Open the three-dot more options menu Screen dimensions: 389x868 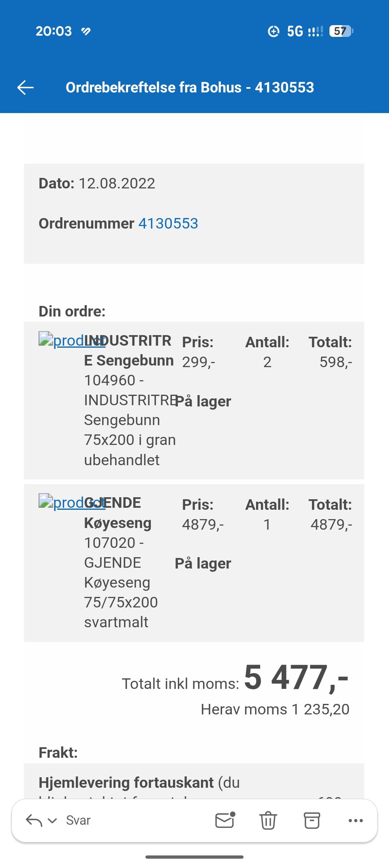[355, 821]
